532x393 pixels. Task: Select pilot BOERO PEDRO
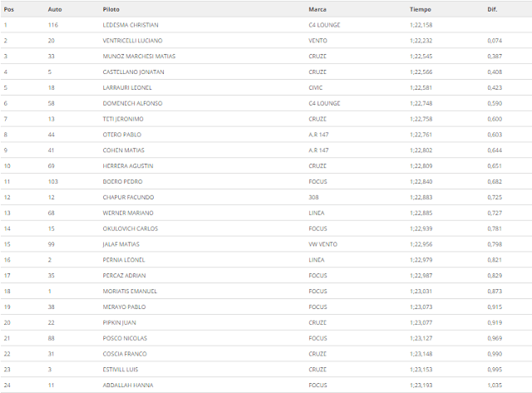click(x=122, y=182)
